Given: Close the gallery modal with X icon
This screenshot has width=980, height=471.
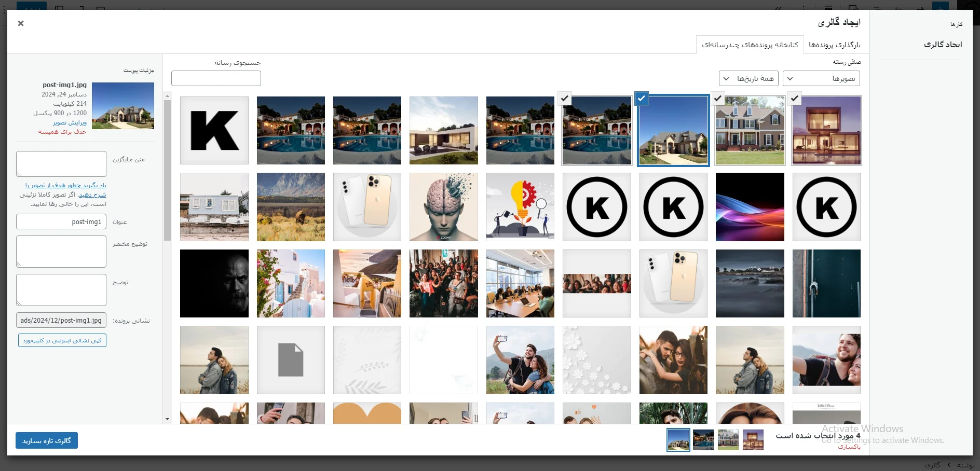Looking at the screenshot, I should (21, 23).
